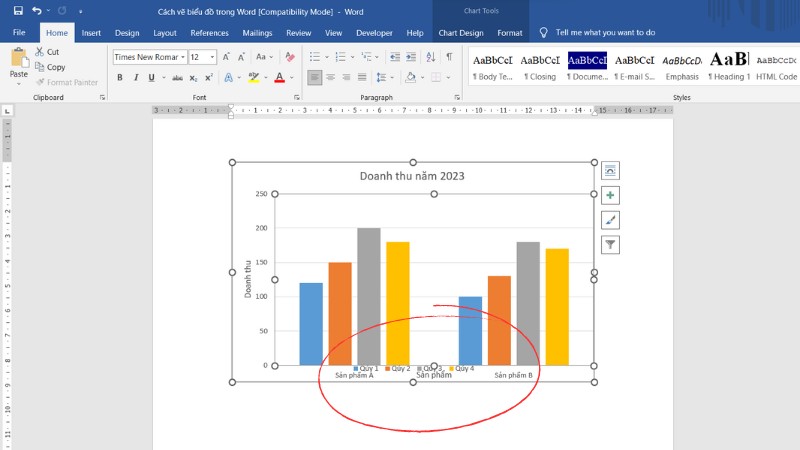Image resolution: width=800 pixels, height=450 pixels.
Task: Switch to the Chart Design tab
Action: (461, 33)
